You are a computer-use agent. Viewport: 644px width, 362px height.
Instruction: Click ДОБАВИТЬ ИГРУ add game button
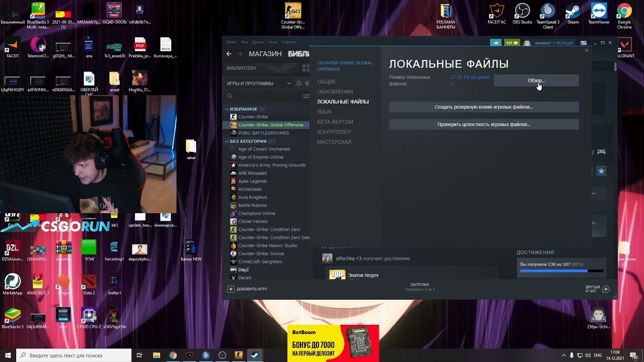tap(248, 289)
